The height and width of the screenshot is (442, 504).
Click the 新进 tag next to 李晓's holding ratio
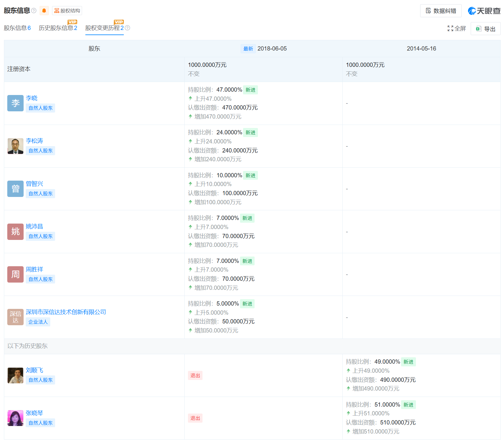tap(250, 90)
